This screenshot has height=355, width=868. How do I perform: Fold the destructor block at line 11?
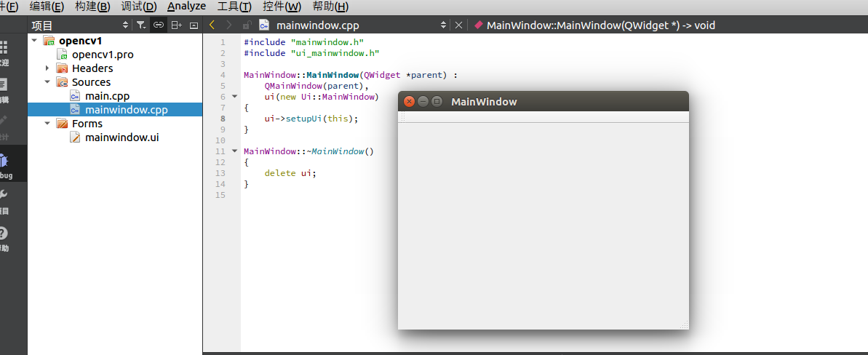(x=234, y=151)
